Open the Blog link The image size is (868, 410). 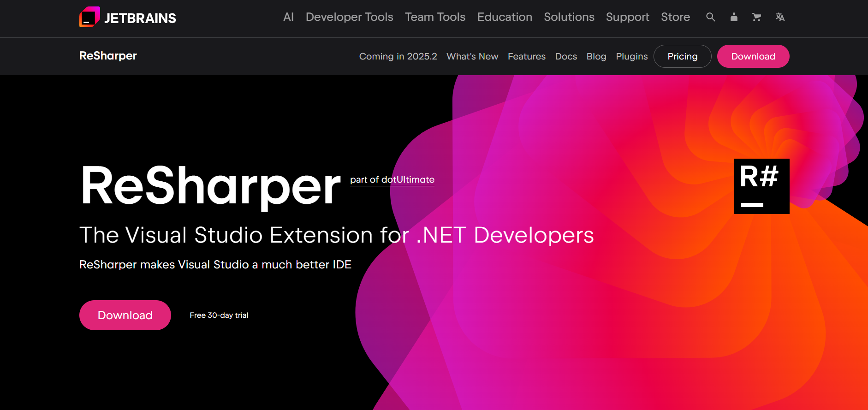[596, 56]
